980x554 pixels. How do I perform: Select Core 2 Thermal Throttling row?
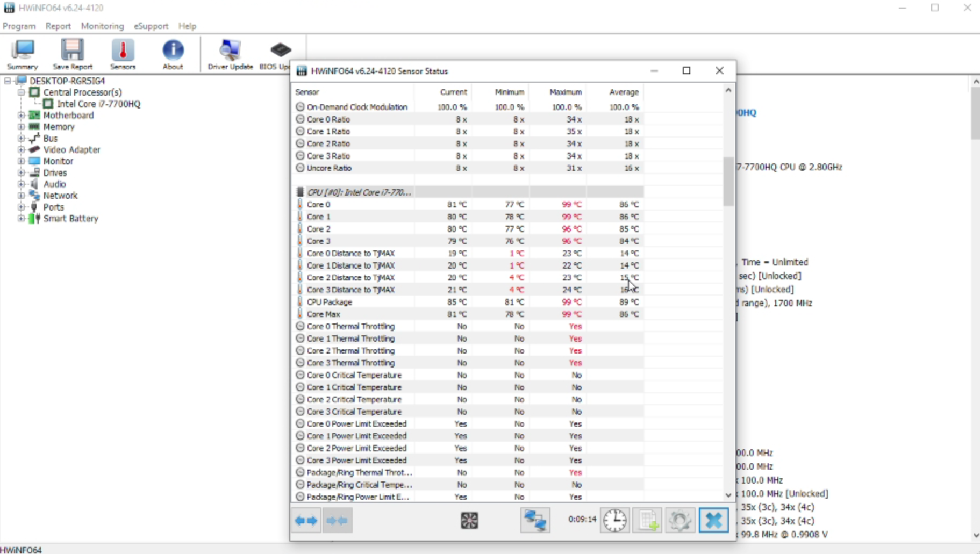pos(469,351)
